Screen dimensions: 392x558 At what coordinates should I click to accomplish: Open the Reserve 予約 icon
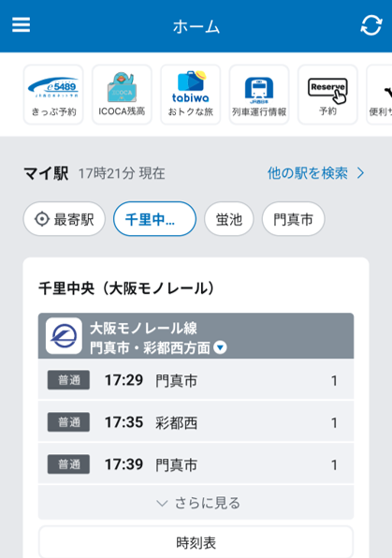(327, 95)
